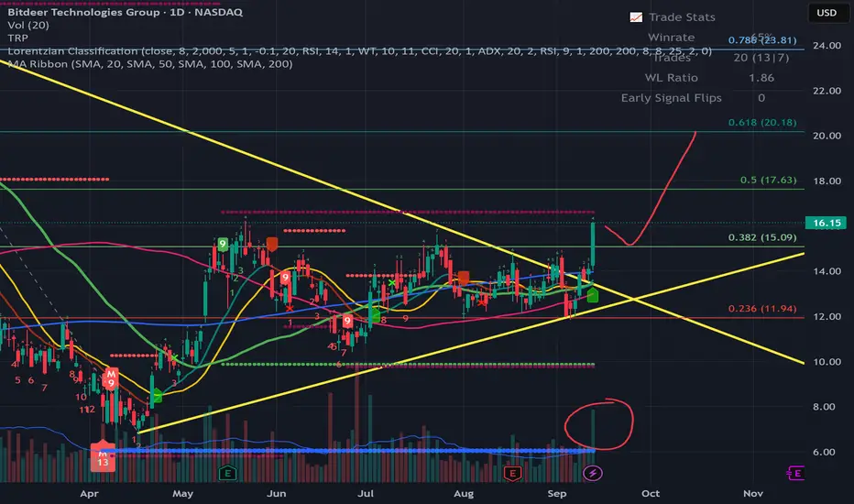The image size is (854, 504).
Task: Select the MA Ribbon indicator legend
Action: point(150,64)
